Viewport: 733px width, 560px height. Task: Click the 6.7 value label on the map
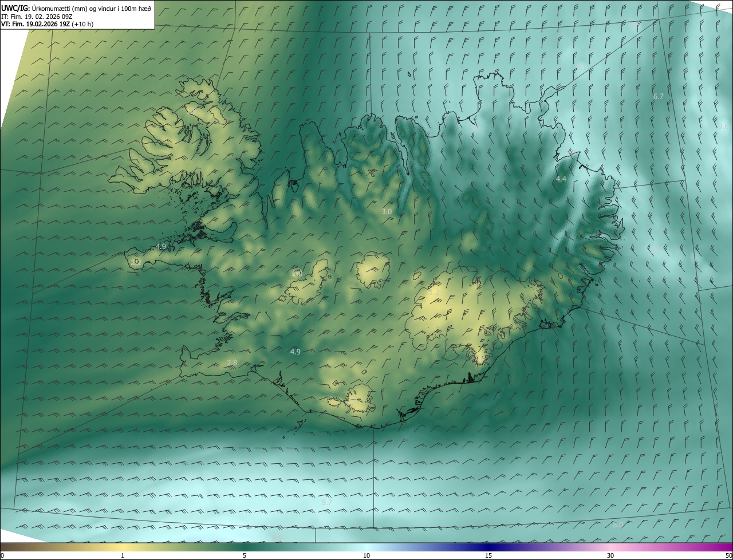click(x=659, y=96)
